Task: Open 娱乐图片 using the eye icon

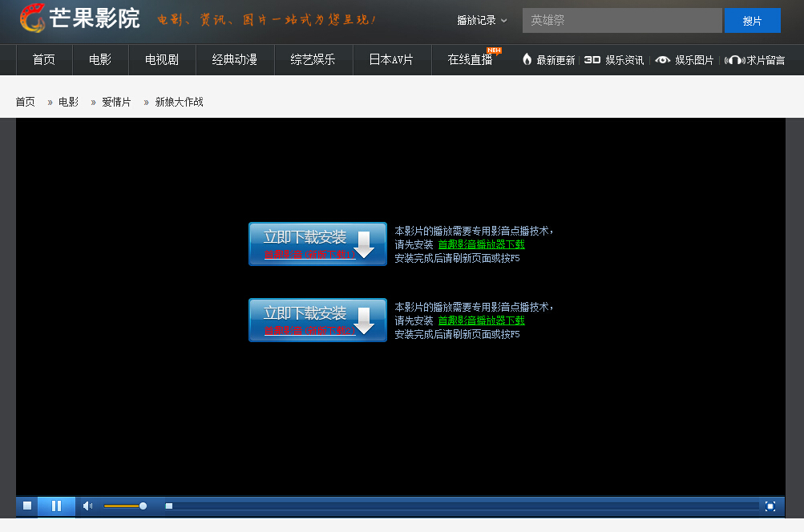Action: (x=663, y=59)
